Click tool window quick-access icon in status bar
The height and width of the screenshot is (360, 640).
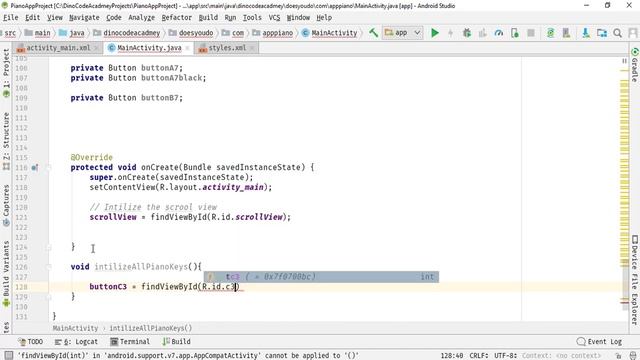coord(8,356)
